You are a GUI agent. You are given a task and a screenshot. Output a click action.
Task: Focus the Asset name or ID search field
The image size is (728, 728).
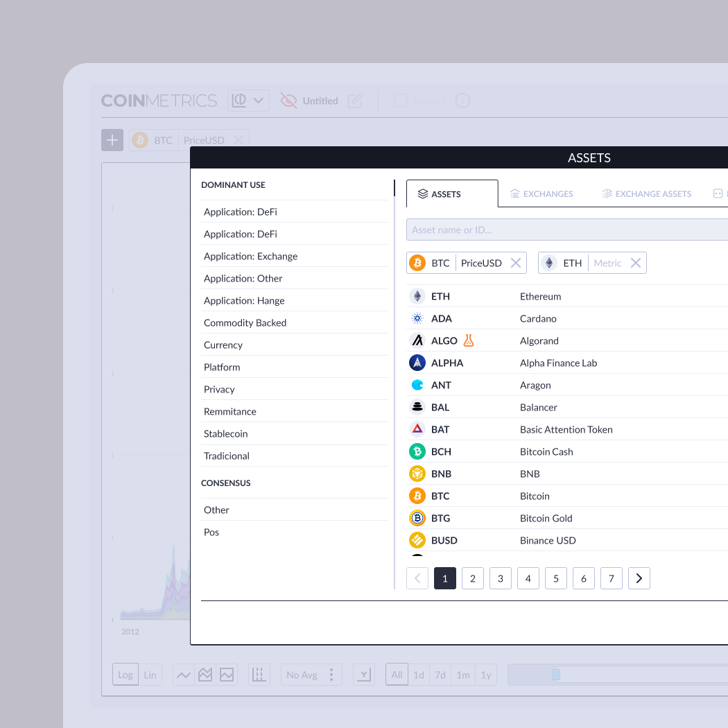(x=567, y=229)
